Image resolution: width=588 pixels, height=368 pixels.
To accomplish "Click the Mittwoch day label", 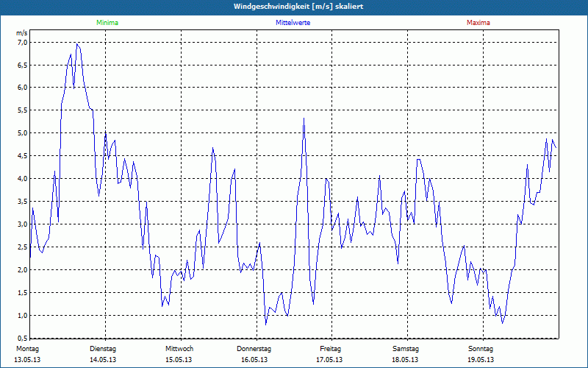I will click(179, 349).
